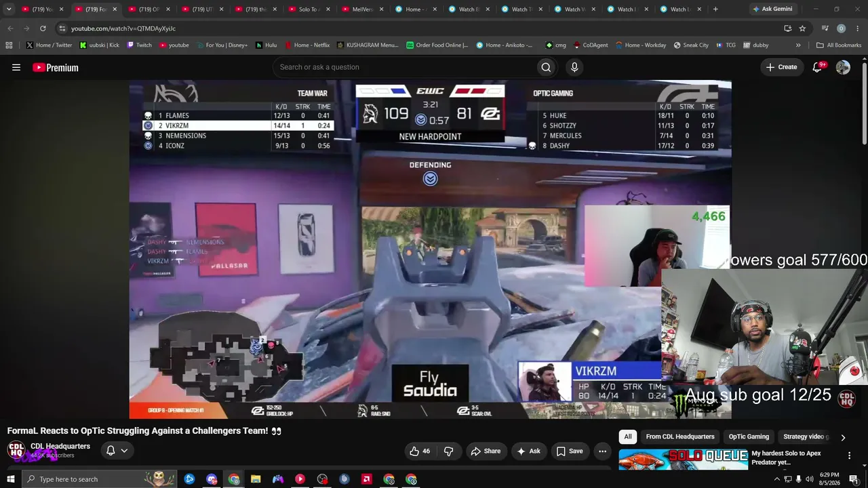Show more bookmarks with the overflow chevron
Viewport: 868px width, 488px height.
pos(798,45)
